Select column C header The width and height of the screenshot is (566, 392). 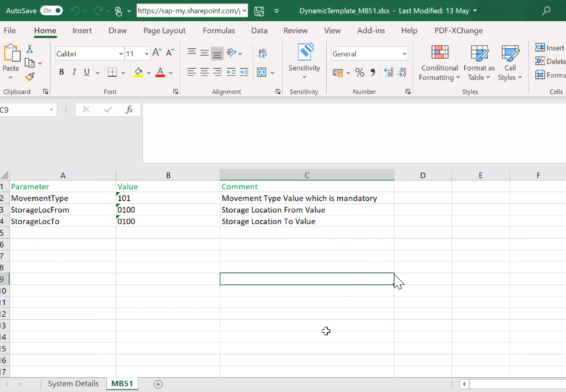(x=307, y=175)
